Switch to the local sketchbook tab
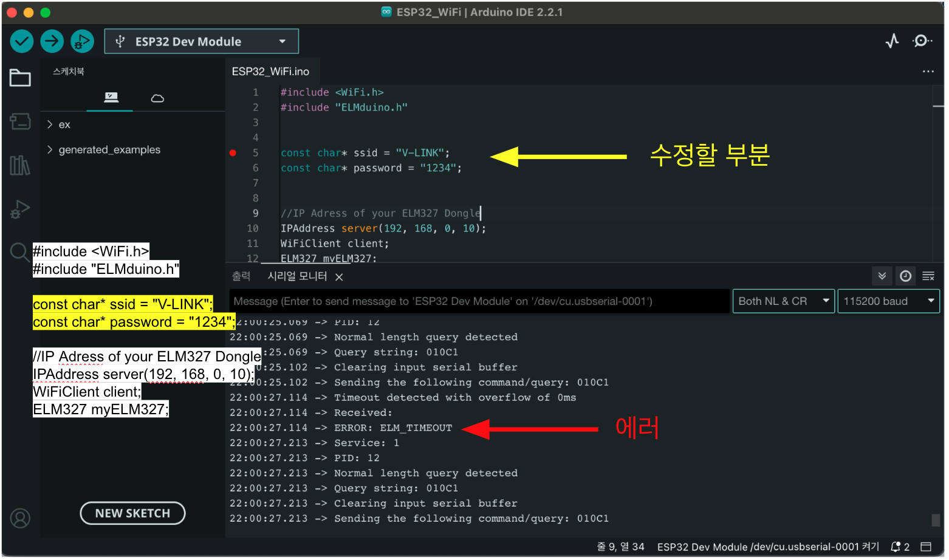 (111, 98)
